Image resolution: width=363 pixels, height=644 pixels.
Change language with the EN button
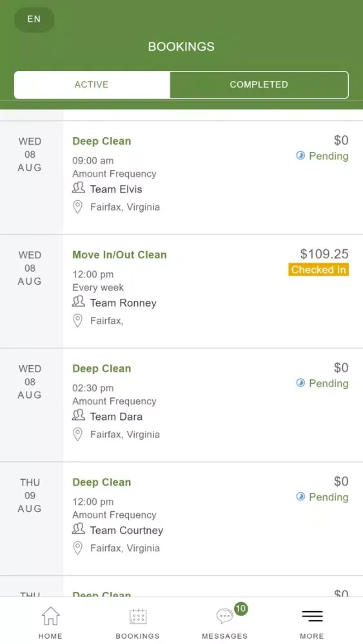[34, 19]
